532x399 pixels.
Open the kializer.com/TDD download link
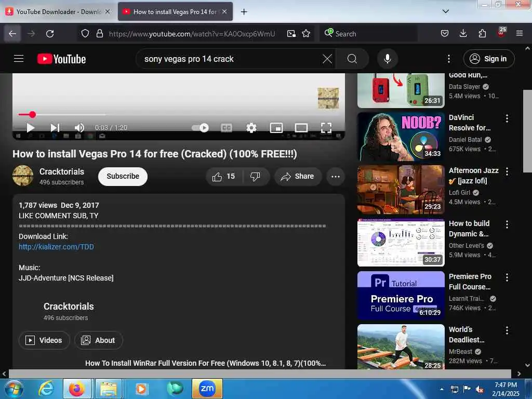tap(56, 247)
